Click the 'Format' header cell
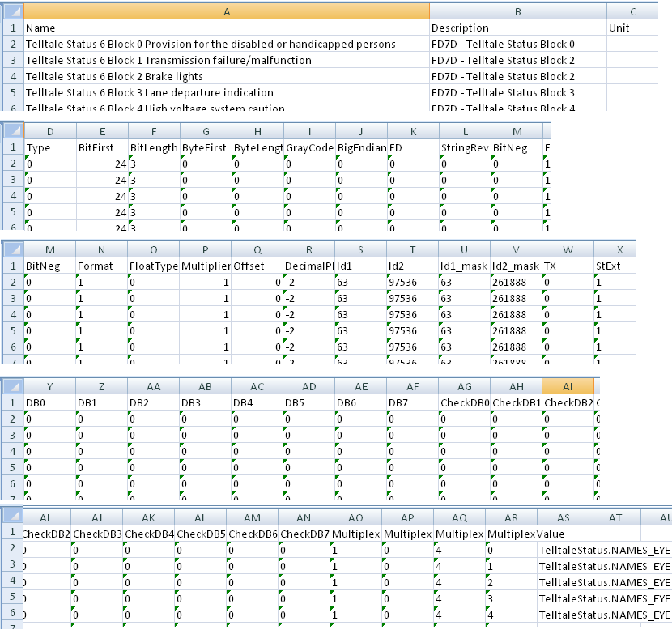The height and width of the screenshot is (634, 672). (x=101, y=266)
